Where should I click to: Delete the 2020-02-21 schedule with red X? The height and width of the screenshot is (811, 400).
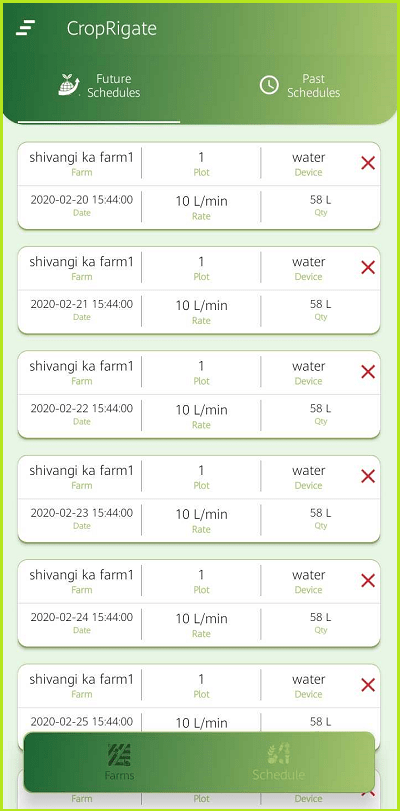(x=368, y=268)
